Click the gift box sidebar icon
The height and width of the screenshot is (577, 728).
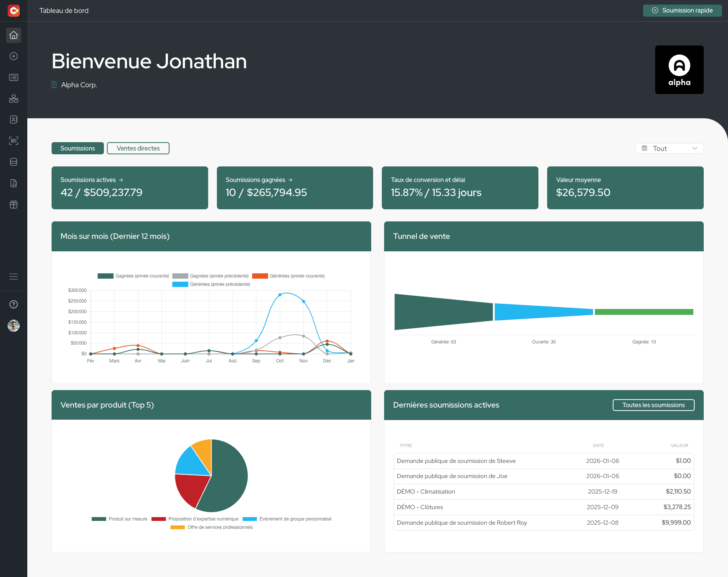[x=14, y=204]
